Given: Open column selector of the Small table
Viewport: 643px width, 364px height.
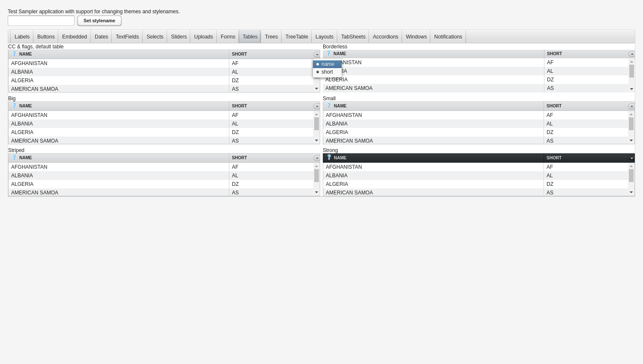Looking at the screenshot, I should 631,106.
